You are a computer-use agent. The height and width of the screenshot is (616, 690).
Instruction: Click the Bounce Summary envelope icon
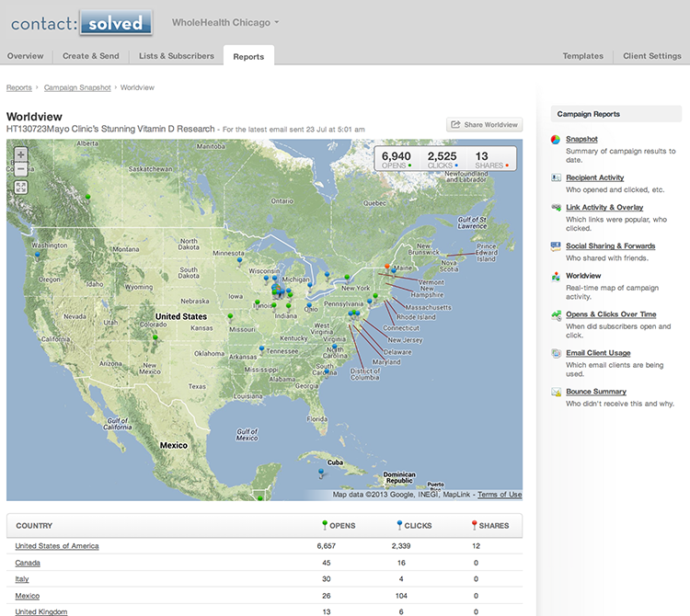[x=557, y=393]
